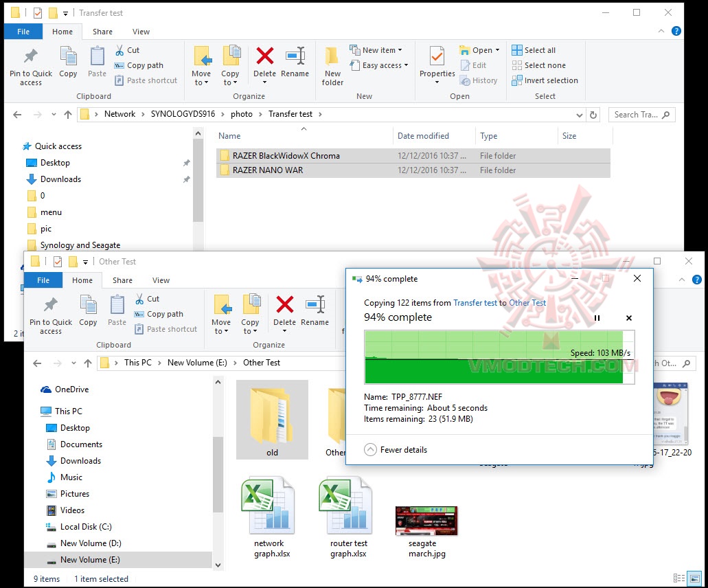The width and height of the screenshot is (708, 588).
Task: Switch to Share tab in Other Test window
Action: (x=122, y=280)
